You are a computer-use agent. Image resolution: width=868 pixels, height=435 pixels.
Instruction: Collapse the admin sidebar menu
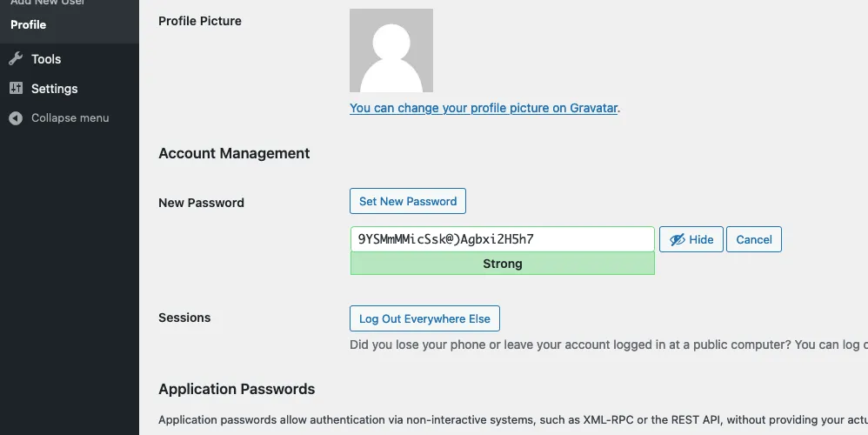(70, 118)
